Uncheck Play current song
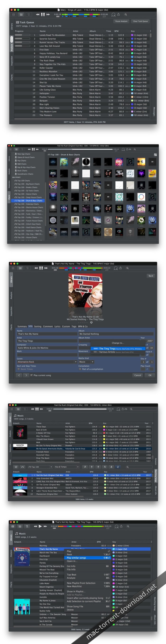The image size is (166, 644). tap(31, 375)
